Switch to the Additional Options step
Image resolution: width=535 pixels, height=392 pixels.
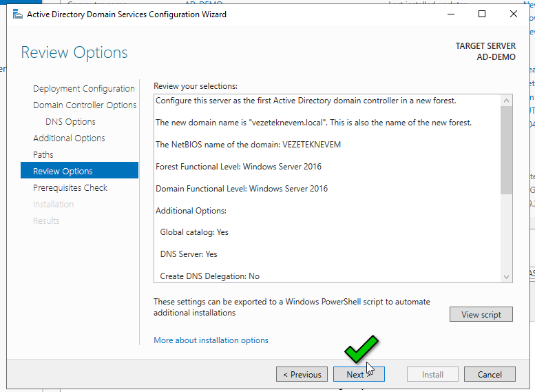point(69,138)
